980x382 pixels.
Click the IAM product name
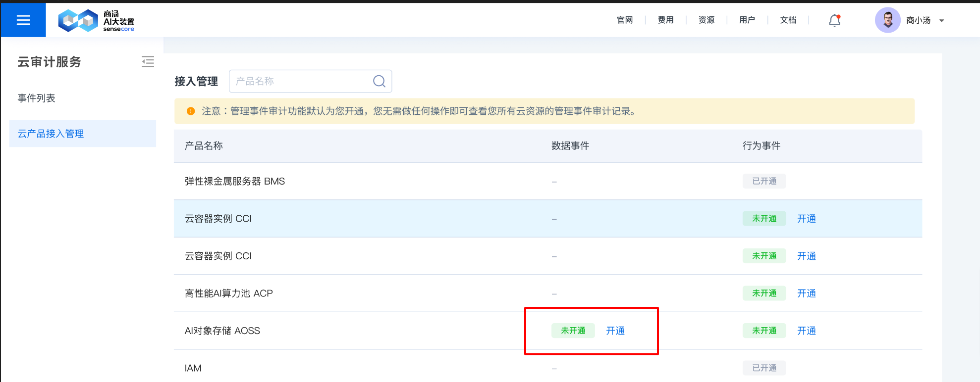pos(193,368)
